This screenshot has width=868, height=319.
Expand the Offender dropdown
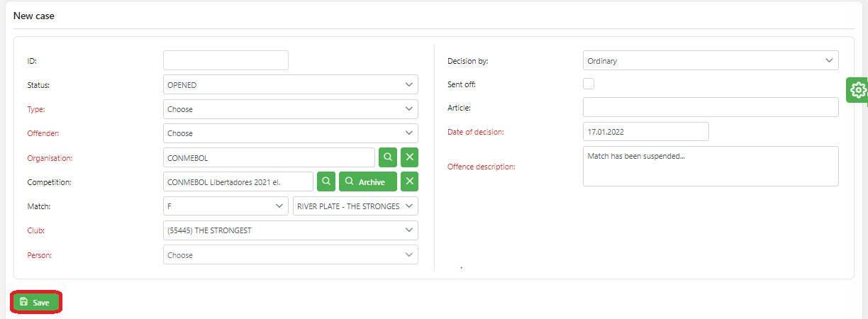(290, 133)
